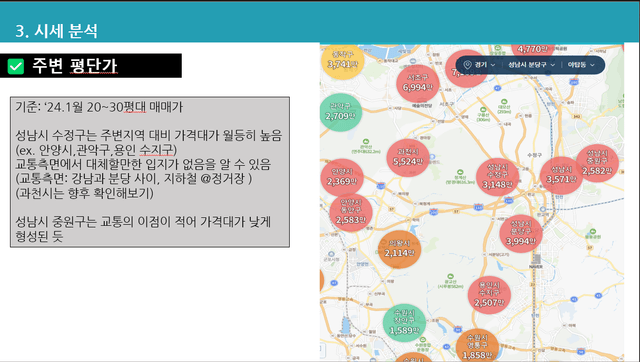This screenshot has height=362, width=640.
Task: Select the 주변 평단가 heading label
Action: [x=75, y=66]
